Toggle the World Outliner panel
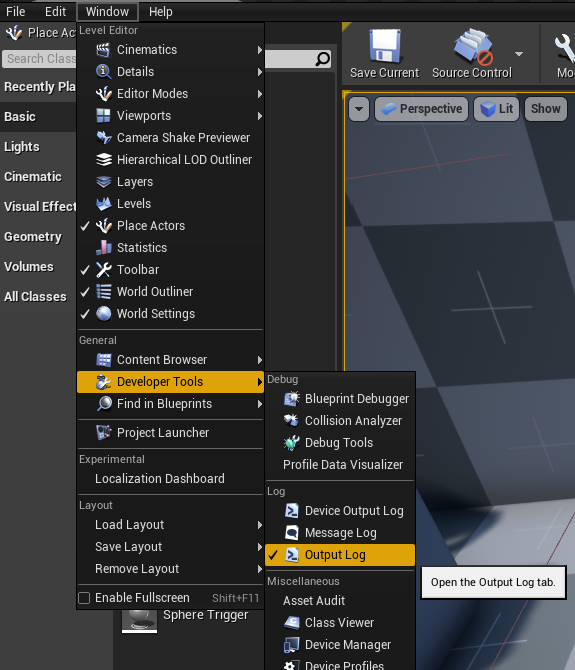This screenshot has height=670, width=575. 85,292
